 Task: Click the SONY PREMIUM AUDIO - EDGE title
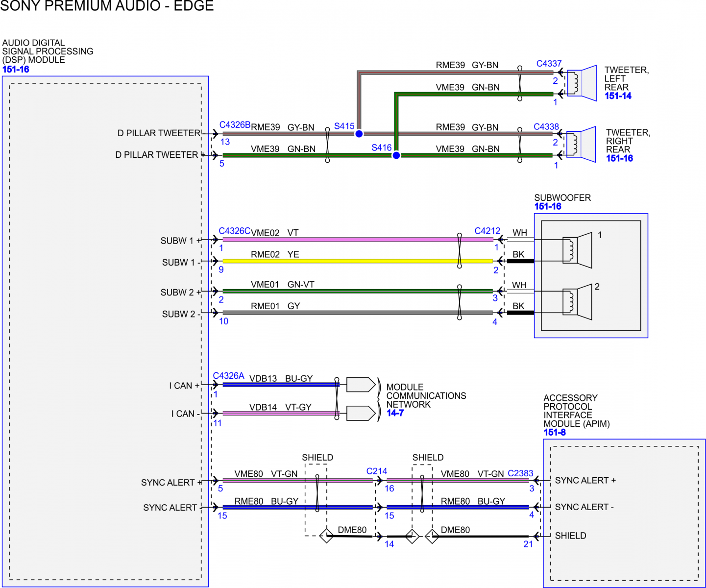(x=107, y=5)
